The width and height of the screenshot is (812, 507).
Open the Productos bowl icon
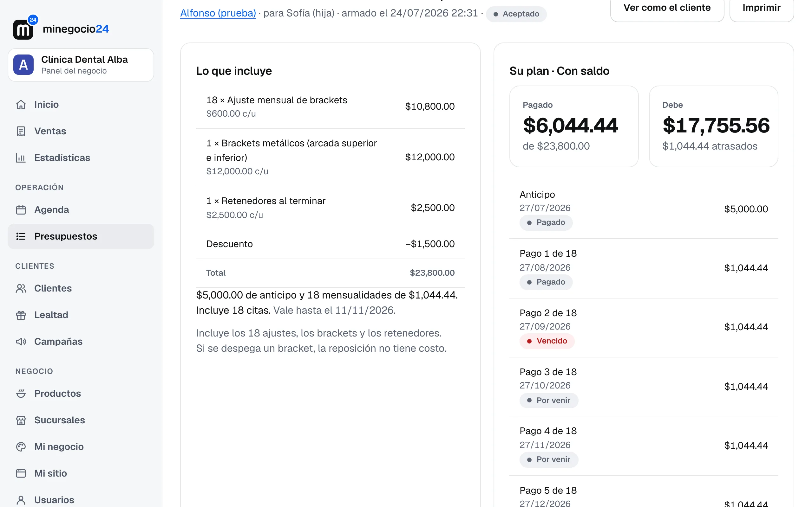pyautogui.click(x=21, y=394)
